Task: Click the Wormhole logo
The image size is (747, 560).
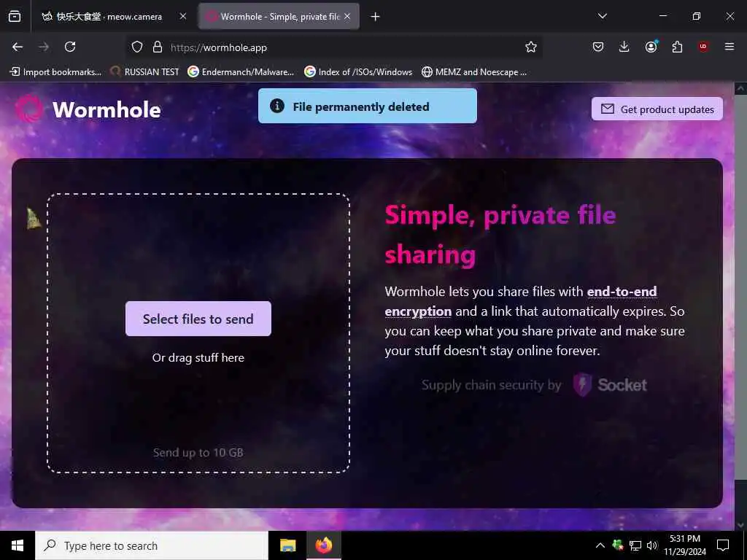Action: click(x=88, y=109)
